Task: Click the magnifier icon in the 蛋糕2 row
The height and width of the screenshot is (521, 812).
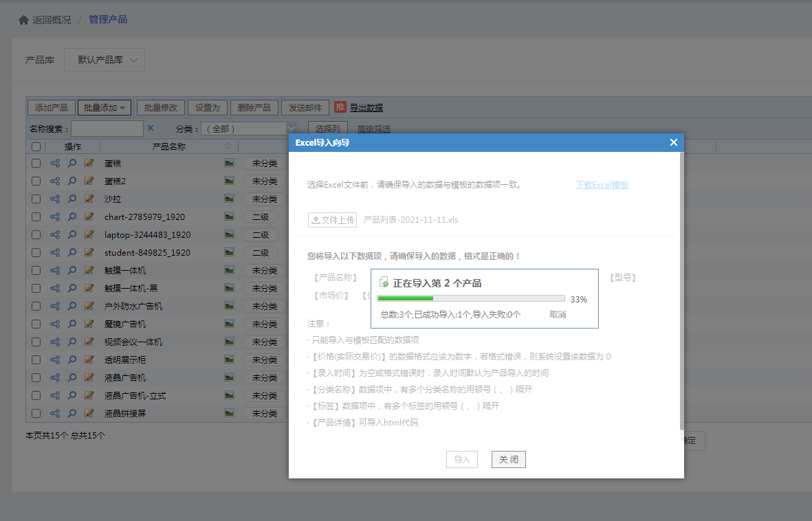Action: point(72,181)
